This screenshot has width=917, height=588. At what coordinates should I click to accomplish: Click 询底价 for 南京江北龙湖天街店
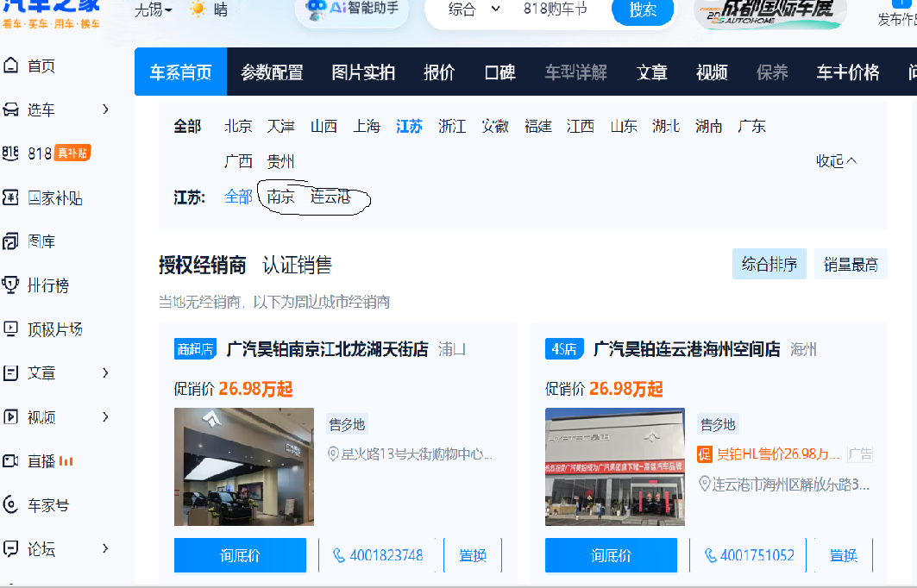[x=240, y=555]
